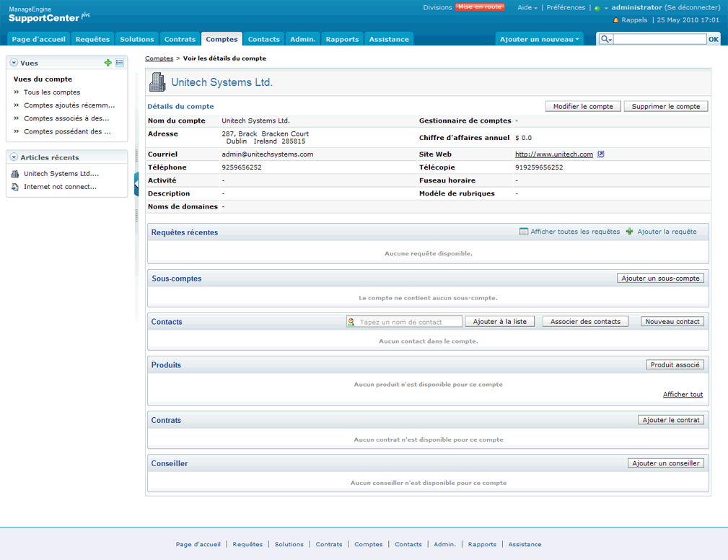Click the Unitech building icon in header
Viewport: 728px width, 560px height.
point(157,82)
